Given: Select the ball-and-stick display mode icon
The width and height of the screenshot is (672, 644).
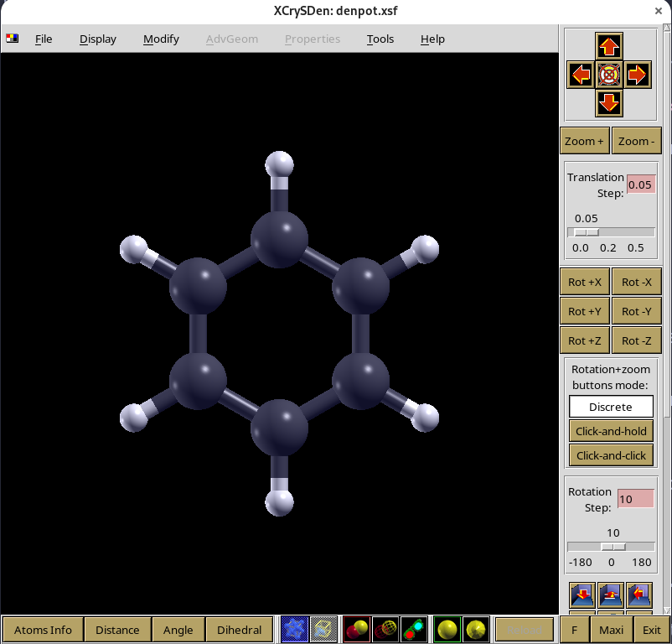Looking at the screenshot, I should (x=357, y=629).
